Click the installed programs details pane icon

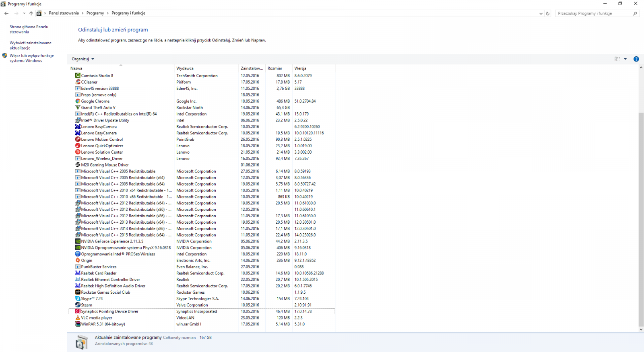click(x=81, y=342)
